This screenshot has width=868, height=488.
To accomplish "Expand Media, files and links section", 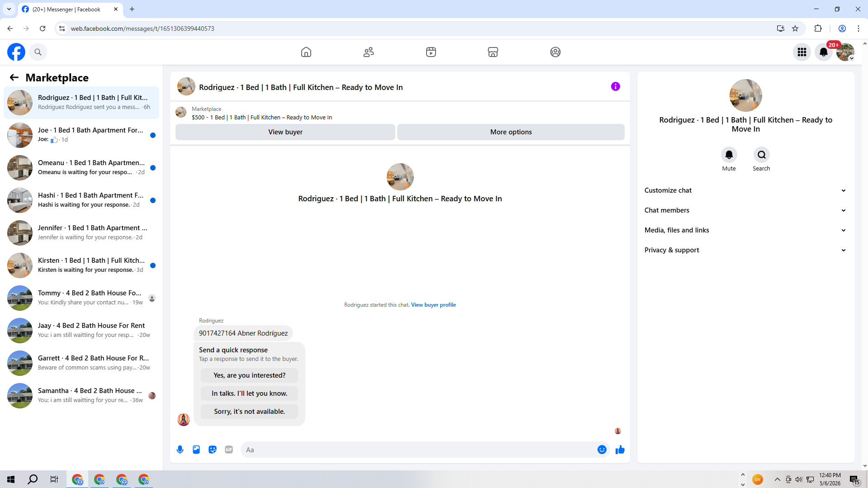I will (x=745, y=230).
